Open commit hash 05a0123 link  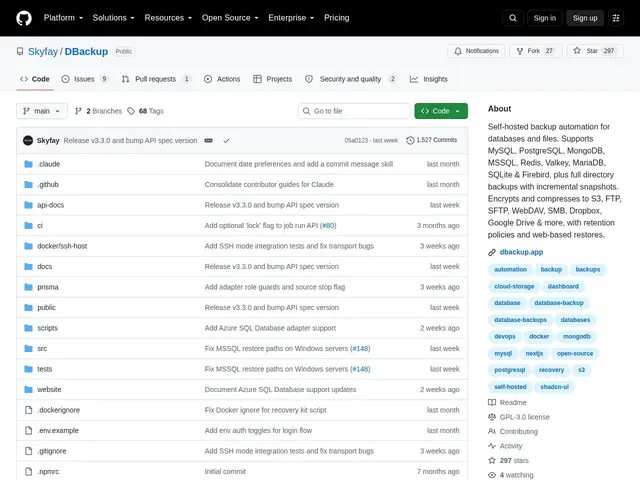tap(356, 140)
